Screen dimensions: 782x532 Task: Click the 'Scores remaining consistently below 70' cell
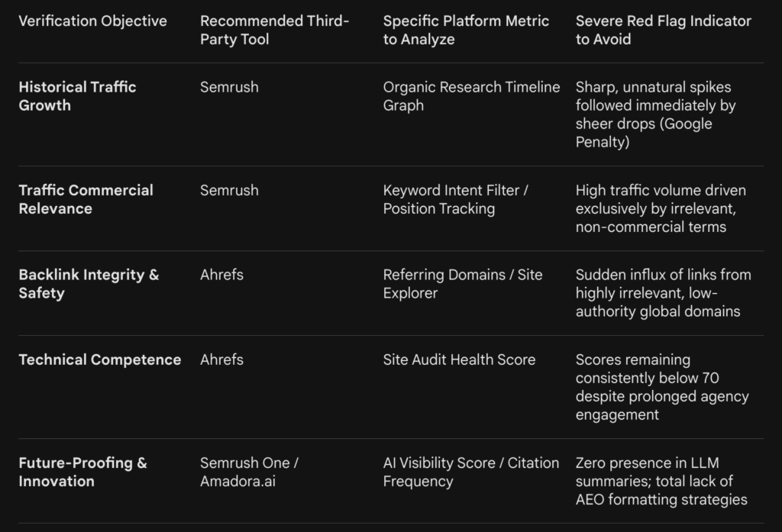[661, 387]
